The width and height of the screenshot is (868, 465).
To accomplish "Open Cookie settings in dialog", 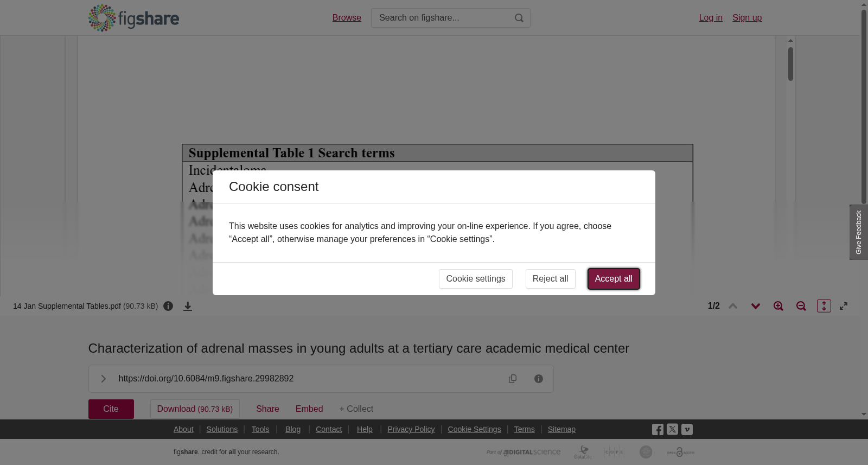I will [x=476, y=279].
